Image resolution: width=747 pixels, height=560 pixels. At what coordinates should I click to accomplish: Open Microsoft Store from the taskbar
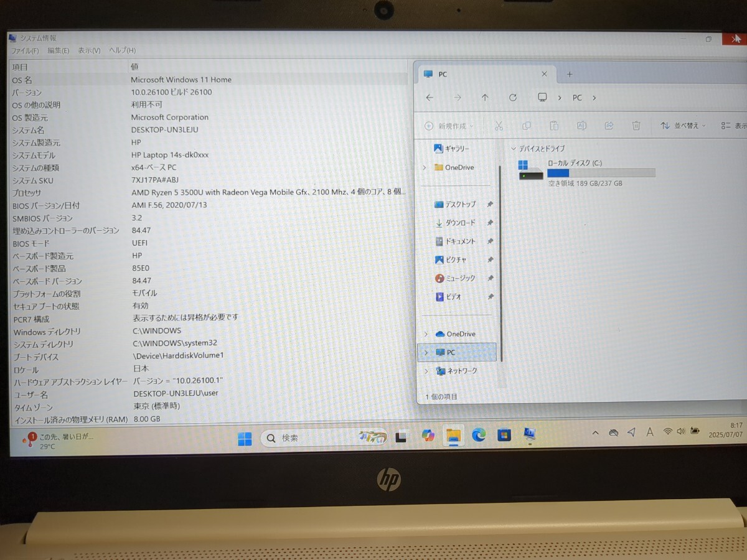[x=504, y=434]
